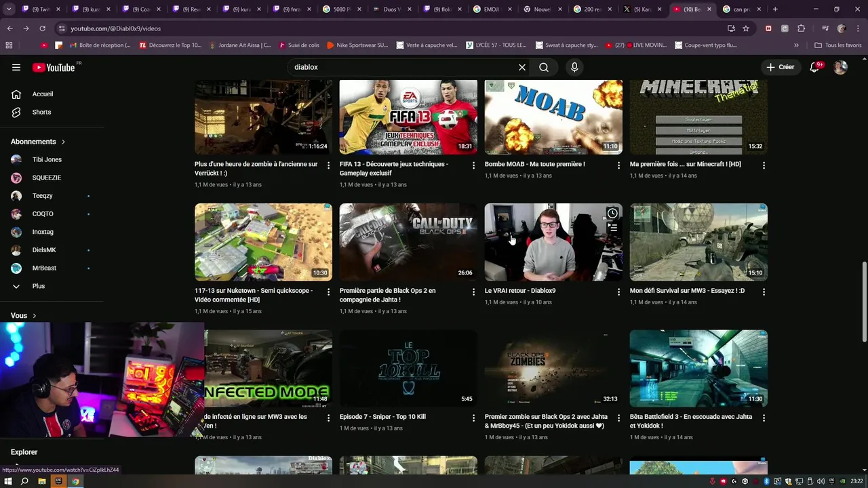Add Le VRAI retour to Watch Later
Viewport: 868px width, 488px height.
(x=612, y=213)
